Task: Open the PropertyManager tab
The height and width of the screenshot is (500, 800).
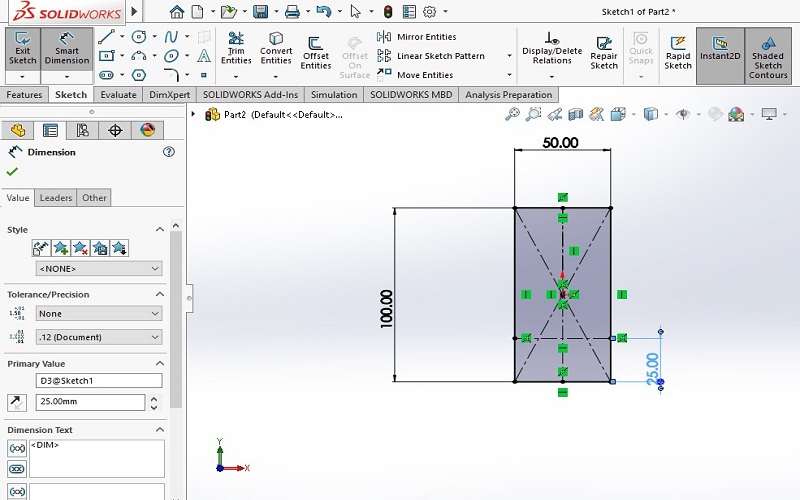Action: [50, 130]
